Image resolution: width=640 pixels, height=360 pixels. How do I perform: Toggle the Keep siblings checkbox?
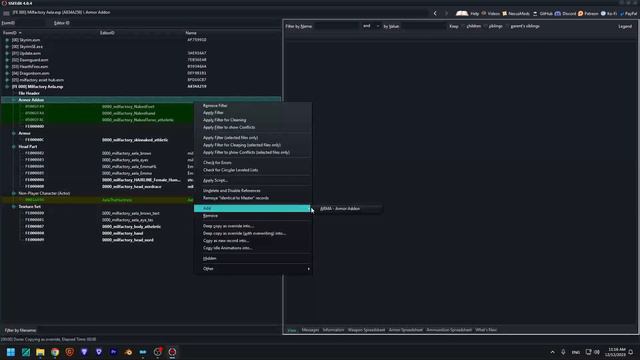click(486, 26)
